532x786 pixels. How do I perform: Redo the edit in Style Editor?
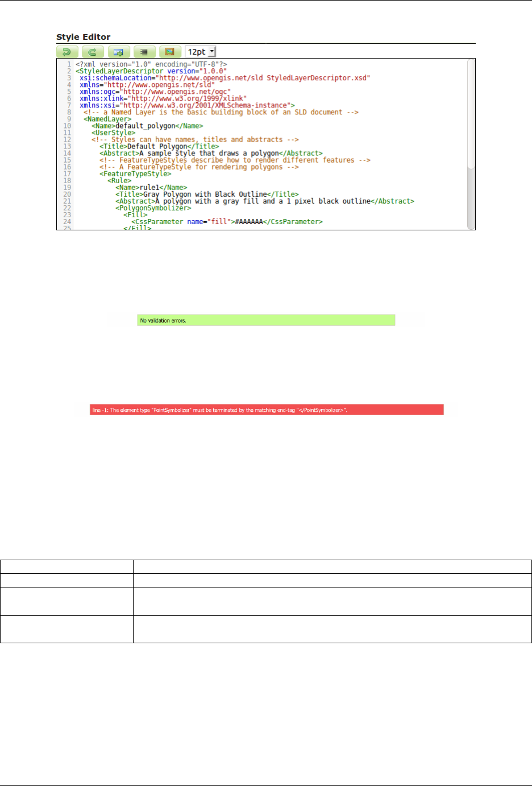tap(93, 52)
